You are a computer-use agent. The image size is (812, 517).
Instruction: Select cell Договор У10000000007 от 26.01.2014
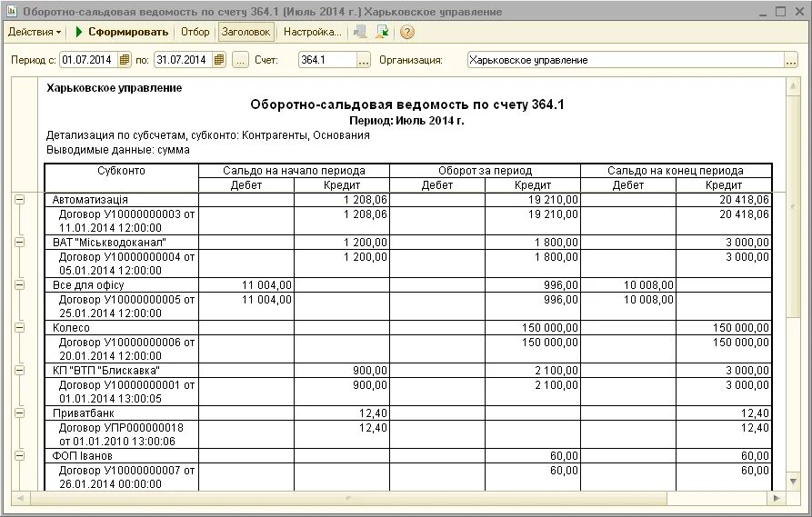[122, 477]
